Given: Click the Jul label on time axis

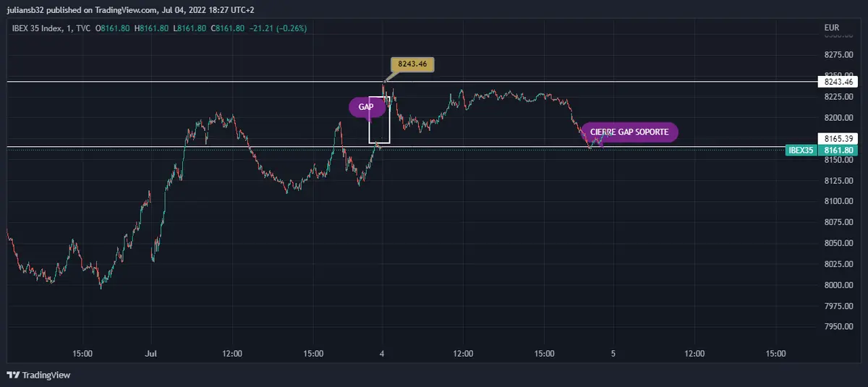Looking at the screenshot, I should (x=151, y=354).
